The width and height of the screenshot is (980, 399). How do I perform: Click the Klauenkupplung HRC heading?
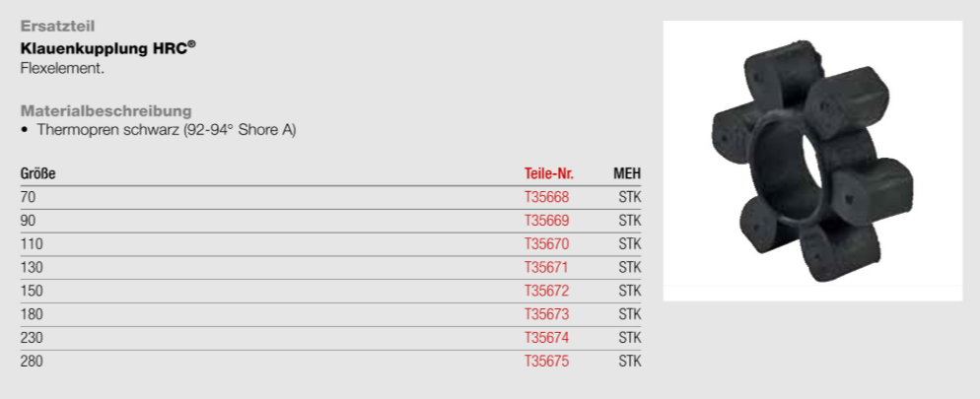pyautogui.click(x=107, y=48)
